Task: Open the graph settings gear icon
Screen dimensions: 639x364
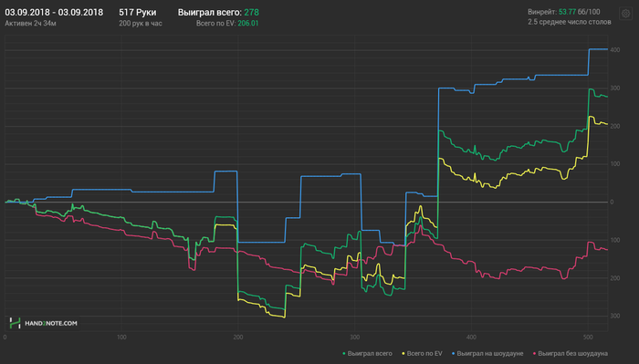Action: [x=625, y=14]
